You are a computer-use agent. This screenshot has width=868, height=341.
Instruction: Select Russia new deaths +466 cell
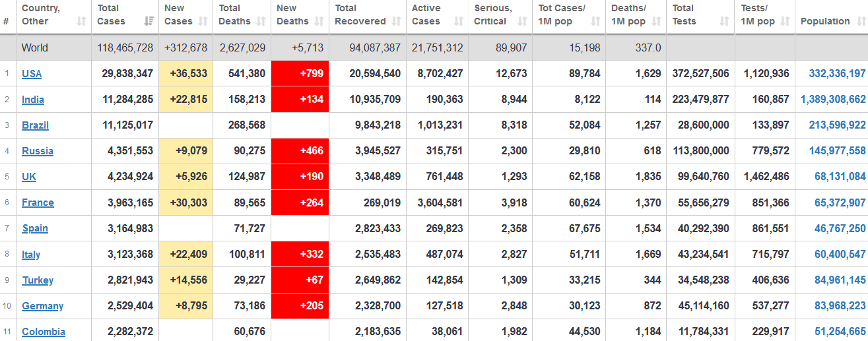pyautogui.click(x=300, y=151)
